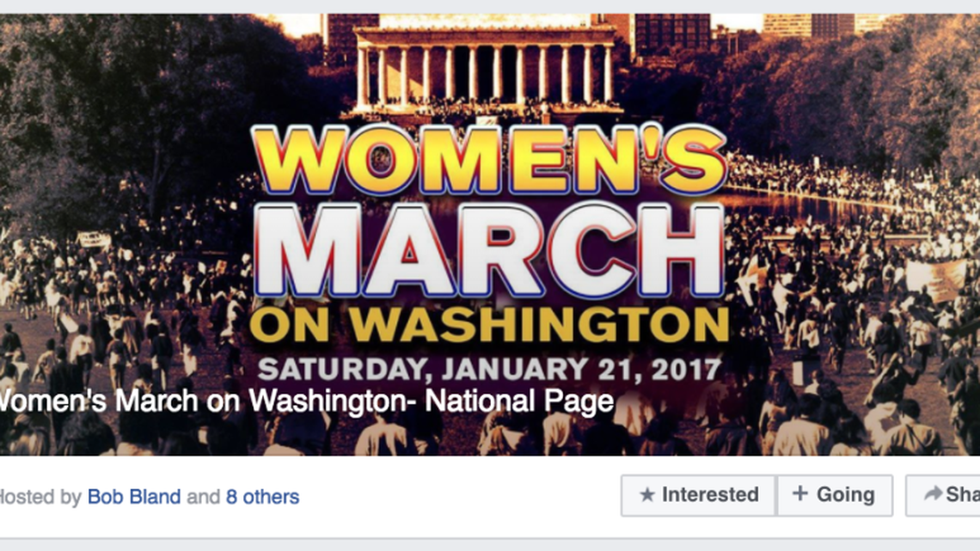Click the Women's March National Page title

tap(306, 401)
